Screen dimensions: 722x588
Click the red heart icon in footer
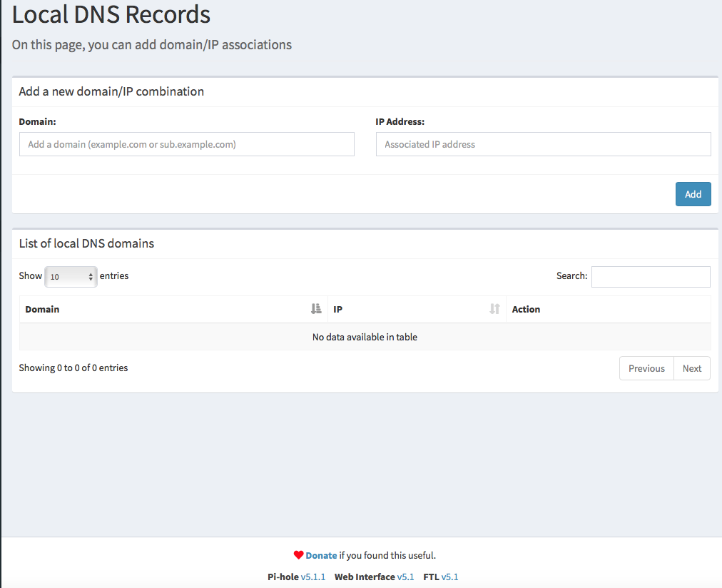298,555
